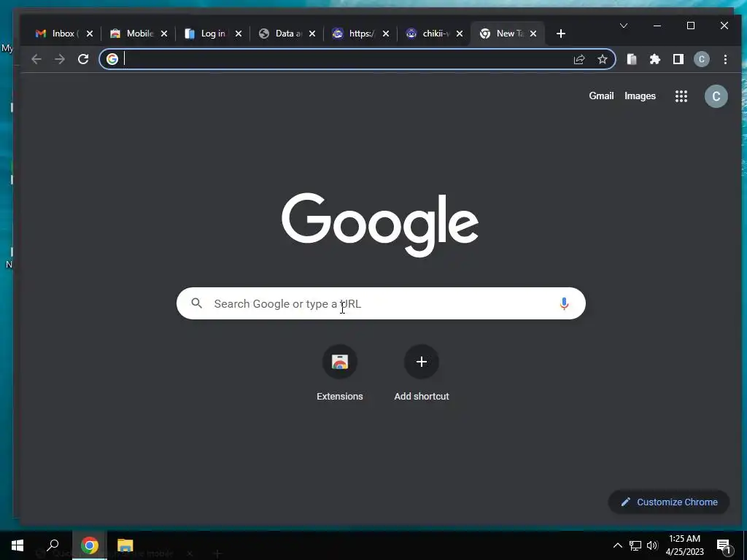Open the notification center icon
Image resolution: width=747 pixels, height=560 pixels.
724,546
